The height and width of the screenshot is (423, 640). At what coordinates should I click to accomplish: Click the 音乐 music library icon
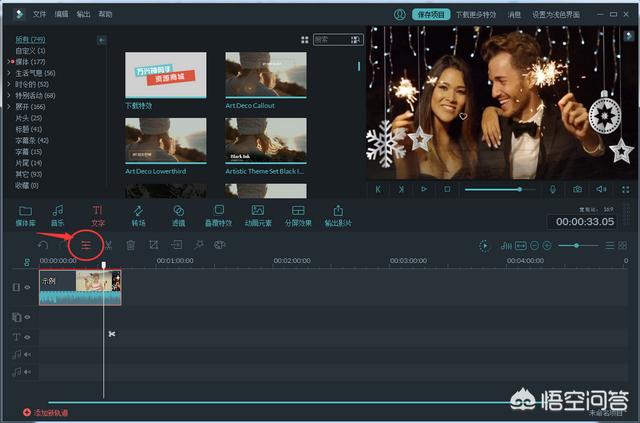point(58,214)
